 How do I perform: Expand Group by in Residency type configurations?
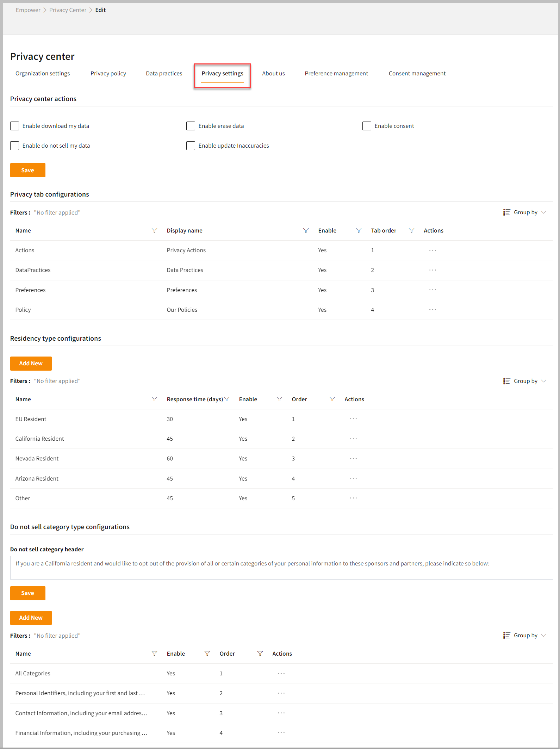click(525, 381)
